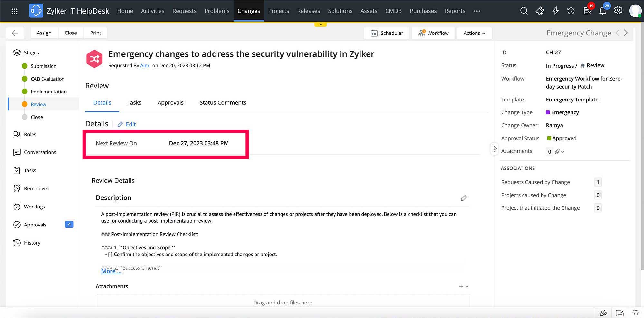
Task: Select the CAB Evaluation stage
Action: [47, 79]
